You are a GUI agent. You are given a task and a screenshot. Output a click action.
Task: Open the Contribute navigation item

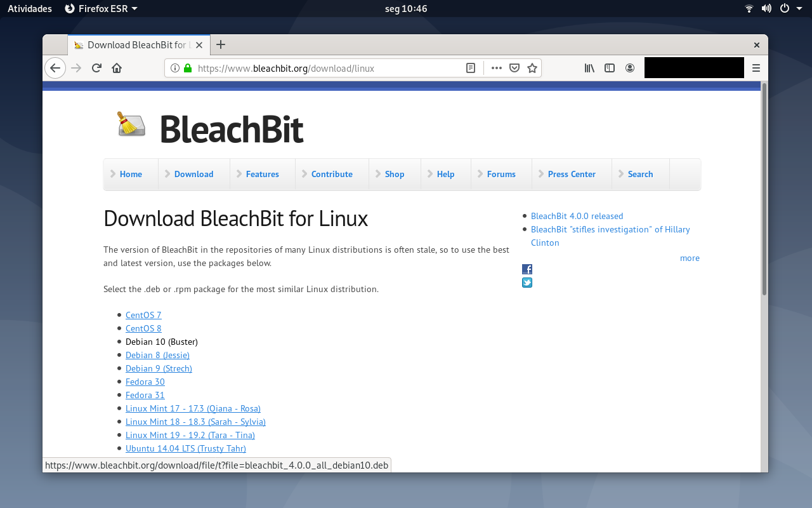[x=332, y=174]
